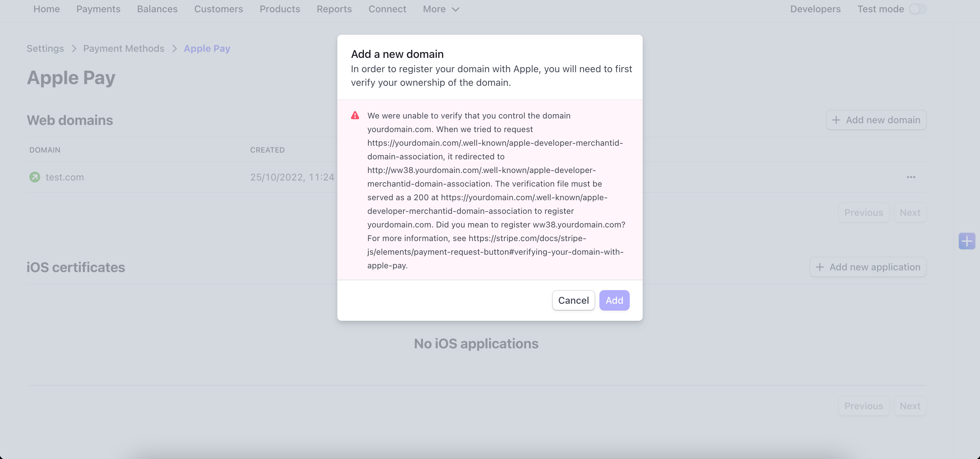
Task: Open the Developers link
Action: pyautogui.click(x=815, y=9)
